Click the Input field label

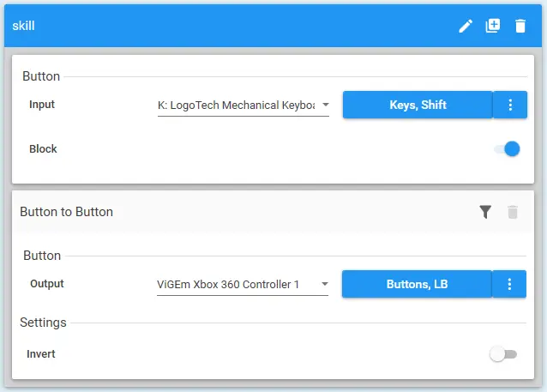point(41,105)
